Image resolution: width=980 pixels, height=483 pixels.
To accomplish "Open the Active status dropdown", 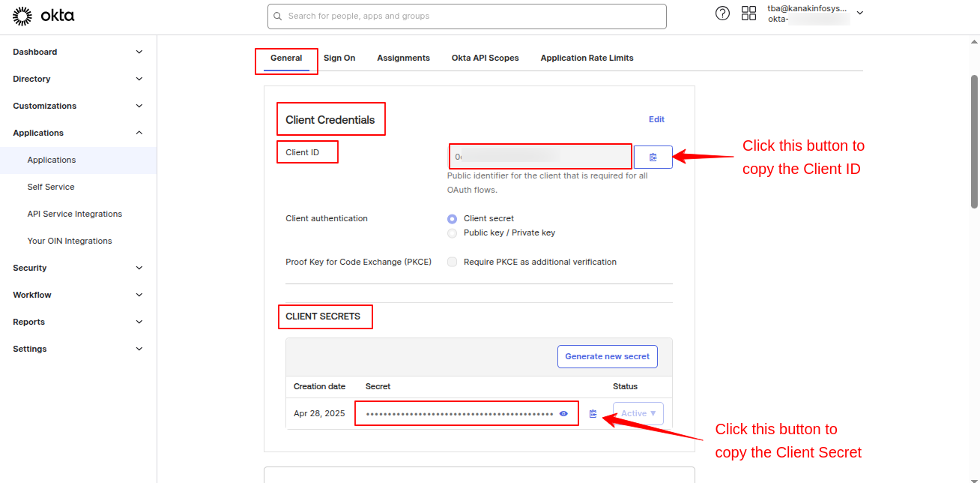I will (638, 413).
